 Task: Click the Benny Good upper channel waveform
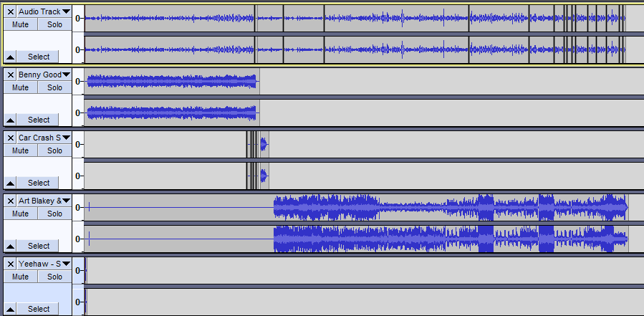[172, 81]
